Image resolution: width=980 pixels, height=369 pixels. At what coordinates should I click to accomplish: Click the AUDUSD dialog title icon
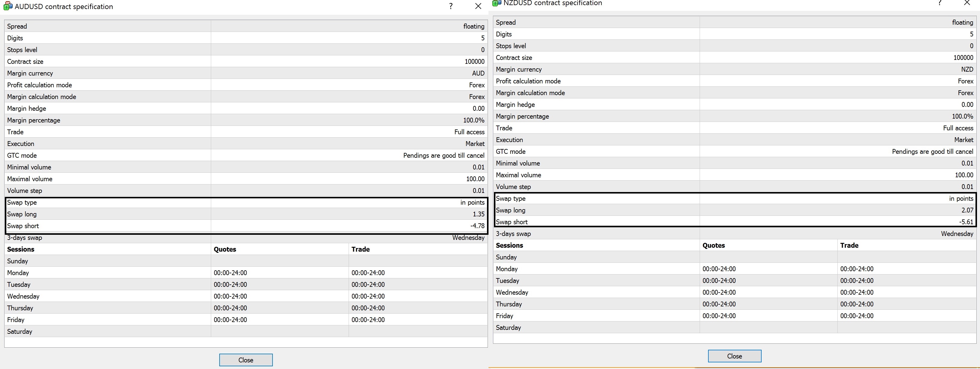[x=8, y=6]
